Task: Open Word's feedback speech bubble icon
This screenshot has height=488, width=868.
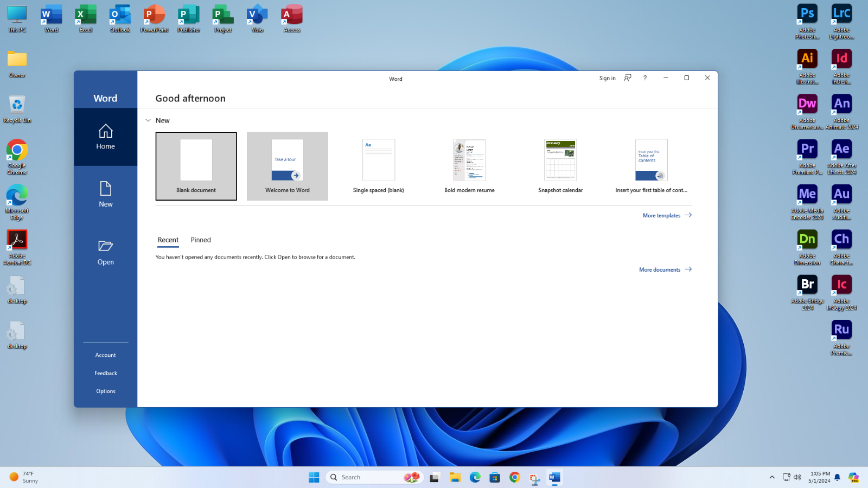Action: (x=628, y=78)
